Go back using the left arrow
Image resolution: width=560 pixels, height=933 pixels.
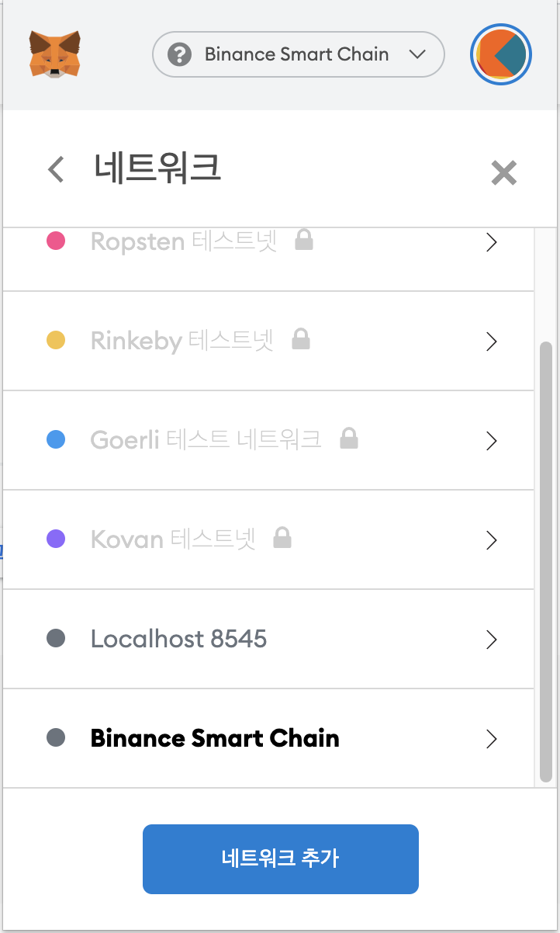pos(56,168)
